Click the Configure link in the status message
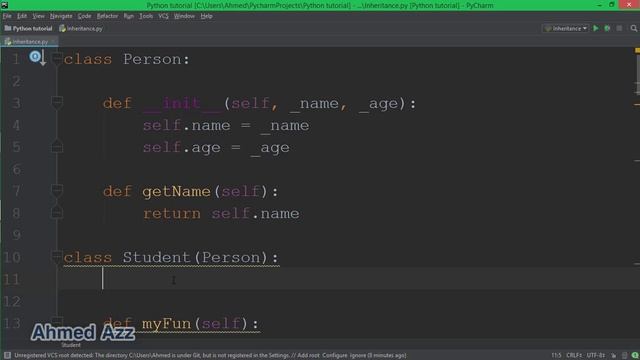 (x=335, y=356)
